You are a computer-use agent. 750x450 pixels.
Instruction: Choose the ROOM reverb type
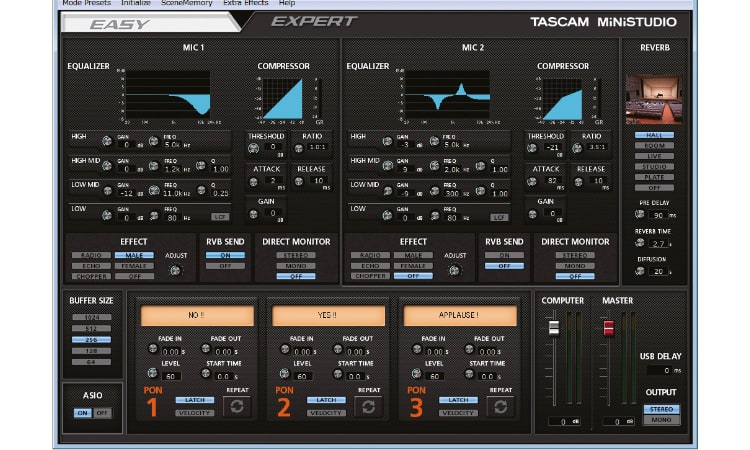(x=654, y=146)
